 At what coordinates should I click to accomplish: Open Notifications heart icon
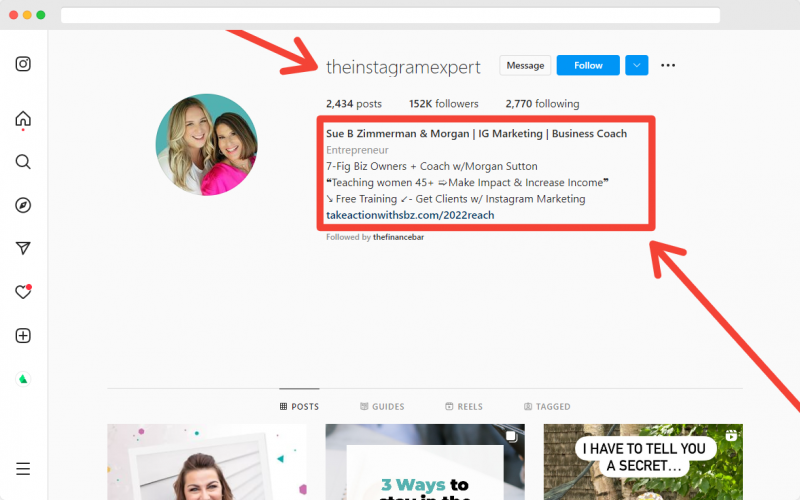[23, 291]
